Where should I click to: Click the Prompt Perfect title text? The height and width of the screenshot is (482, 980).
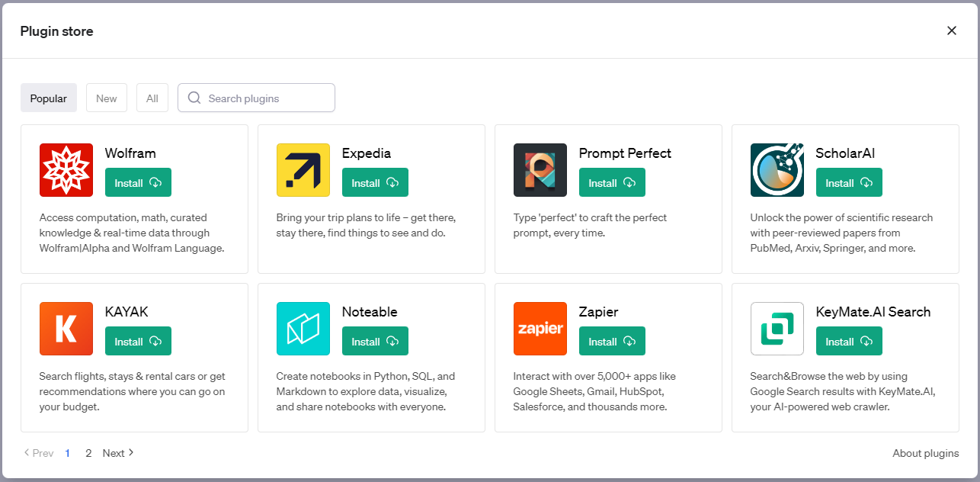point(625,153)
